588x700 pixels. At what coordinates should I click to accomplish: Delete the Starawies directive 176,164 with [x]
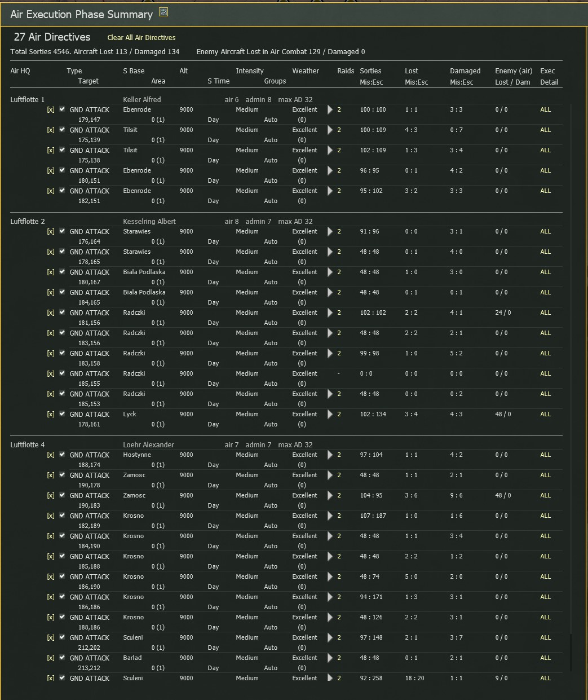point(51,231)
